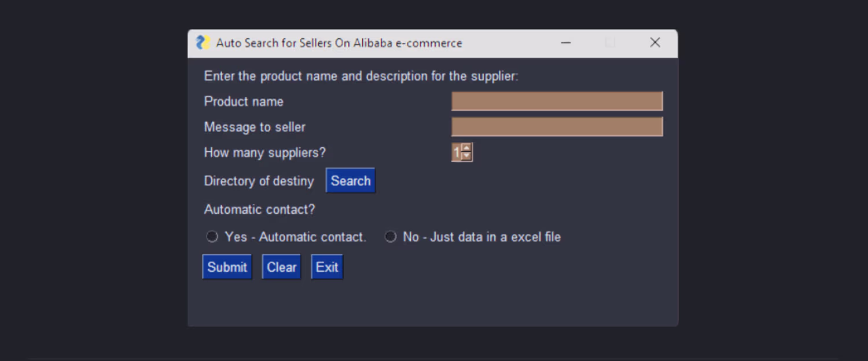868x361 pixels.
Task: Click the 'Directory of destiny' label
Action: (x=259, y=181)
